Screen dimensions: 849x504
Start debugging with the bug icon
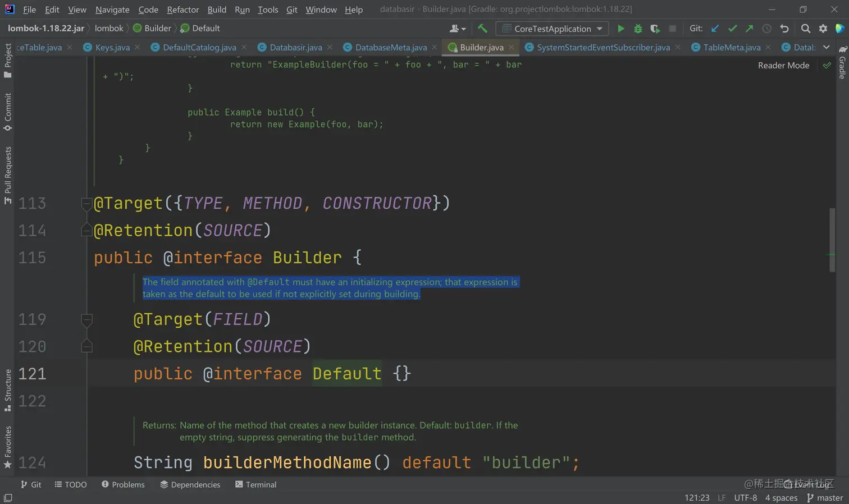click(638, 29)
